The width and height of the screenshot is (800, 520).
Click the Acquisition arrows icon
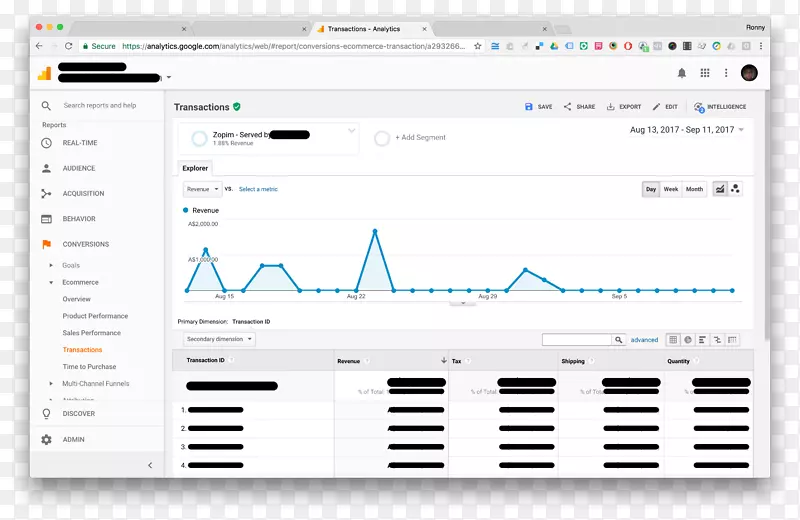46,193
